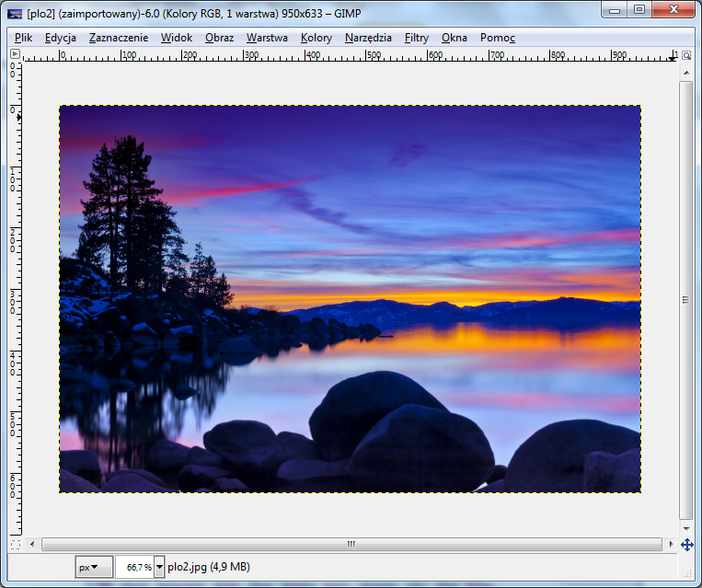This screenshot has width=702, height=588.
Task: Open the Plik menu
Action: click(x=23, y=38)
